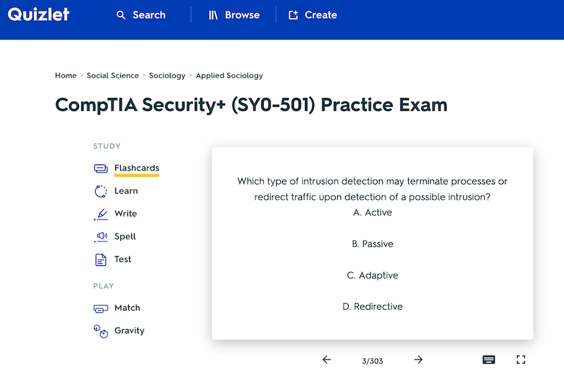Screen dimensions: 564x392
Task: Select the Write mode pencil icon
Action: [101, 214]
